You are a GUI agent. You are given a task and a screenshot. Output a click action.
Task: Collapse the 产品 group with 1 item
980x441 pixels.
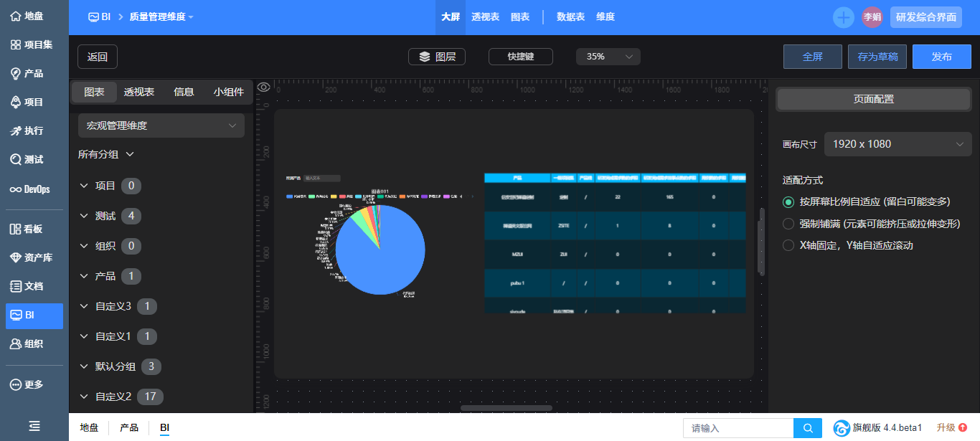[84, 276]
